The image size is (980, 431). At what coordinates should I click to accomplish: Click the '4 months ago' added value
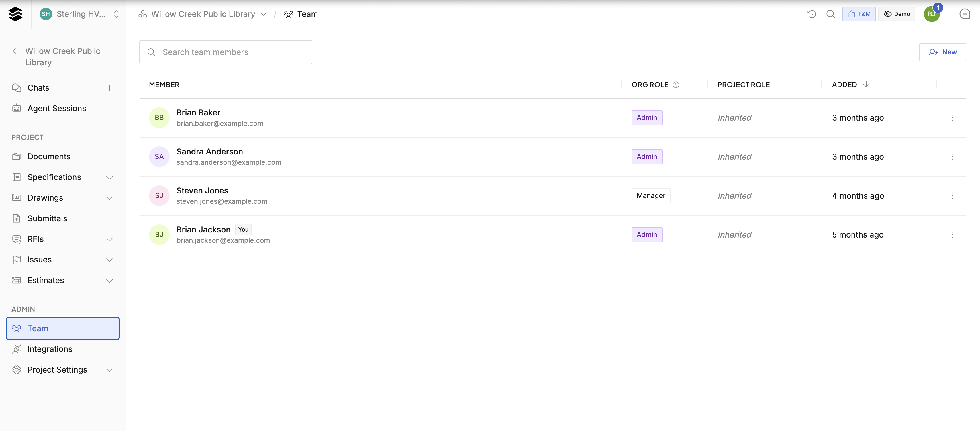(x=857, y=196)
